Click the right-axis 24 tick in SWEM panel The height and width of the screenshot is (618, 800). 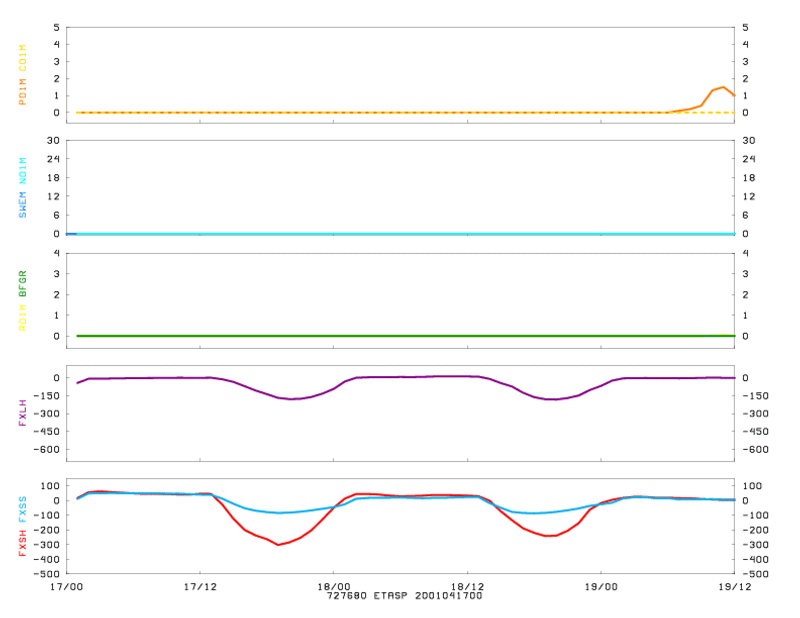click(748, 159)
